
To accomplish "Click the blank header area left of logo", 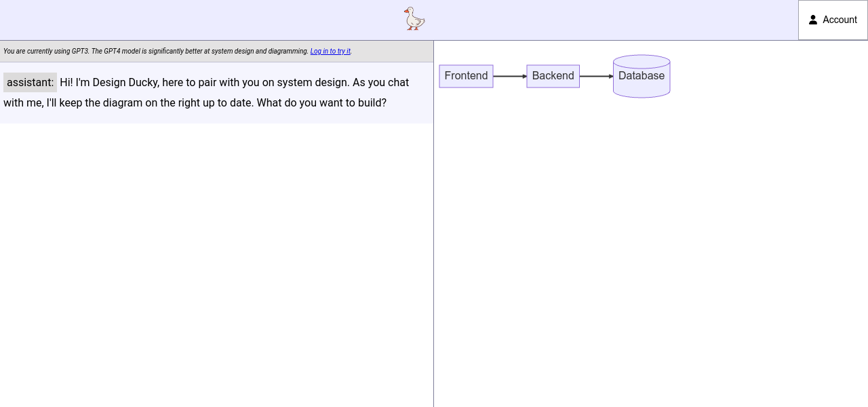I will click(x=203, y=20).
